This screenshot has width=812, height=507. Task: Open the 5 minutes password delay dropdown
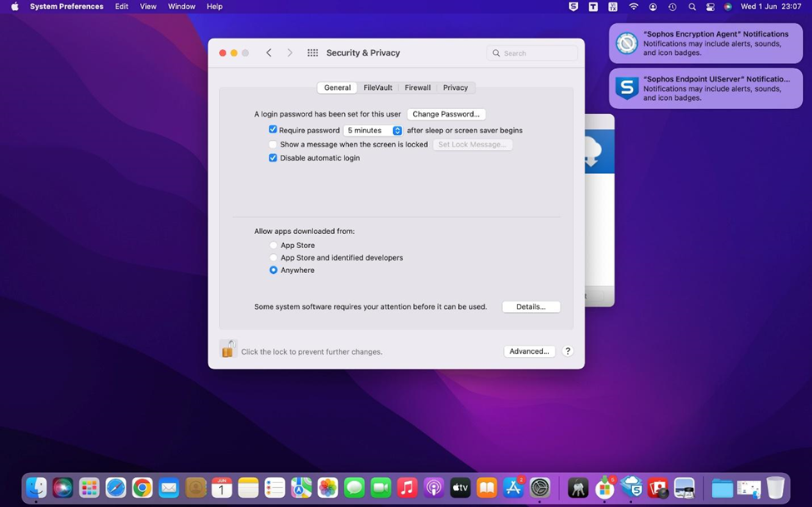373,131
